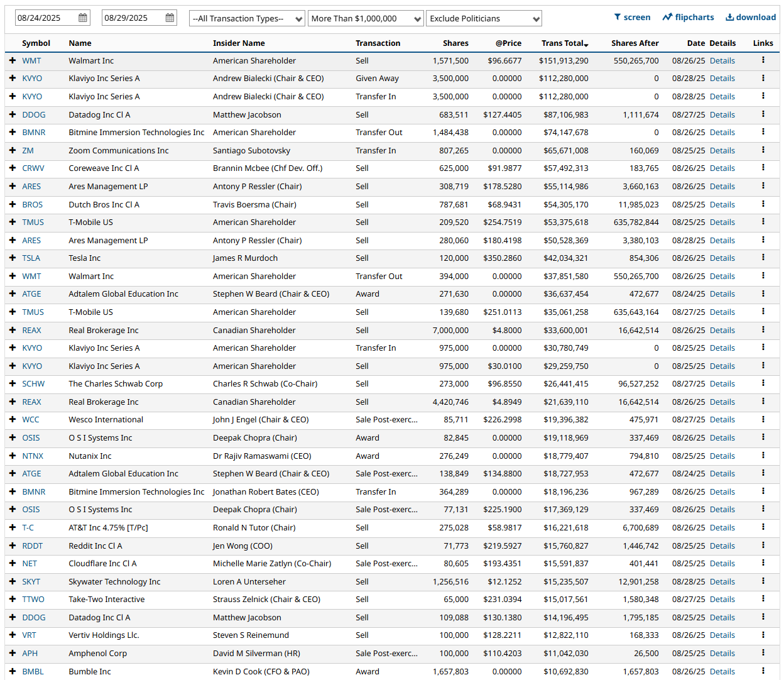Select trans total $151,913,290

[563, 60]
